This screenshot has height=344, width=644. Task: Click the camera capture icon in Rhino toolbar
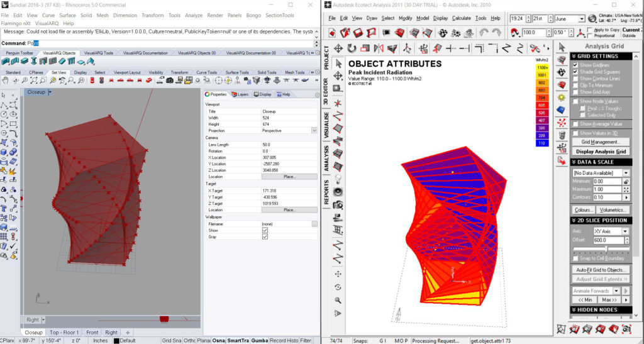pos(169,80)
